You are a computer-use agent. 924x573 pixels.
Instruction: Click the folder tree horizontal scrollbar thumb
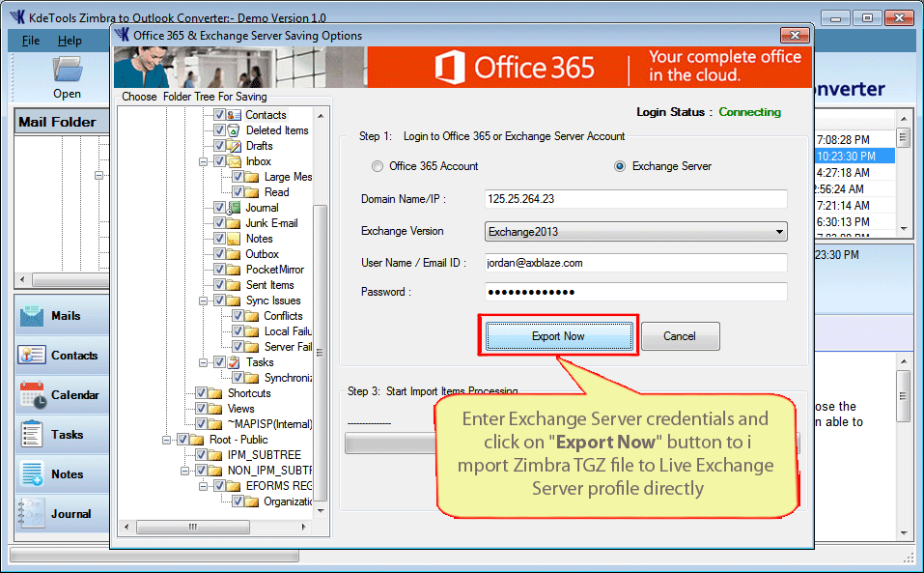coord(193,527)
